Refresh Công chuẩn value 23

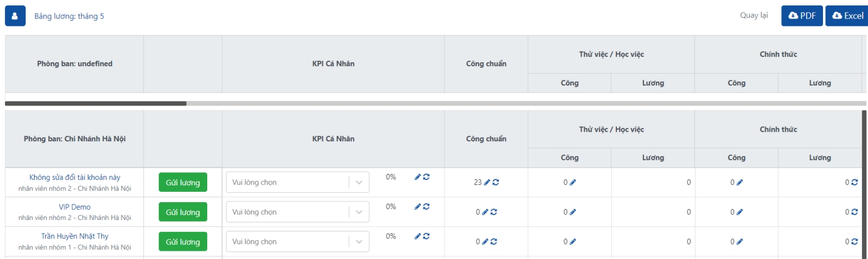click(496, 183)
